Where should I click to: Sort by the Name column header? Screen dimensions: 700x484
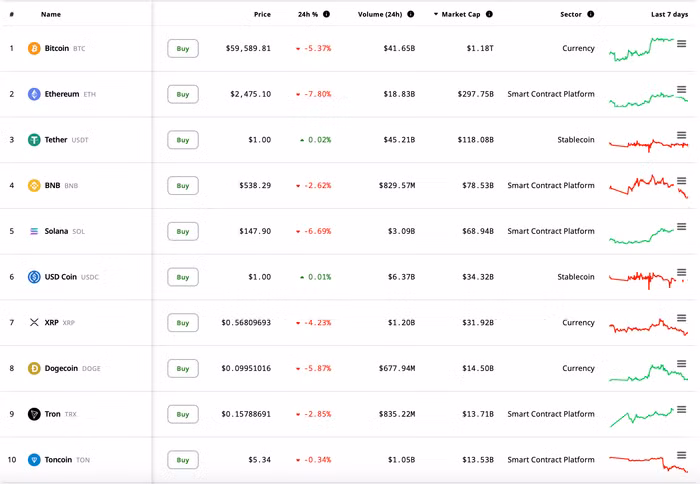(x=51, y=15)
